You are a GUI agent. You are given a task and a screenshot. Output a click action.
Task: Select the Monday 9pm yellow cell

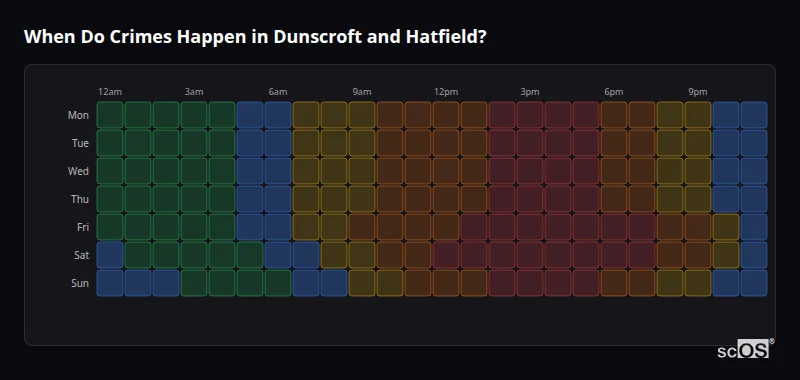pyautogui.click(x=698, y=115)
